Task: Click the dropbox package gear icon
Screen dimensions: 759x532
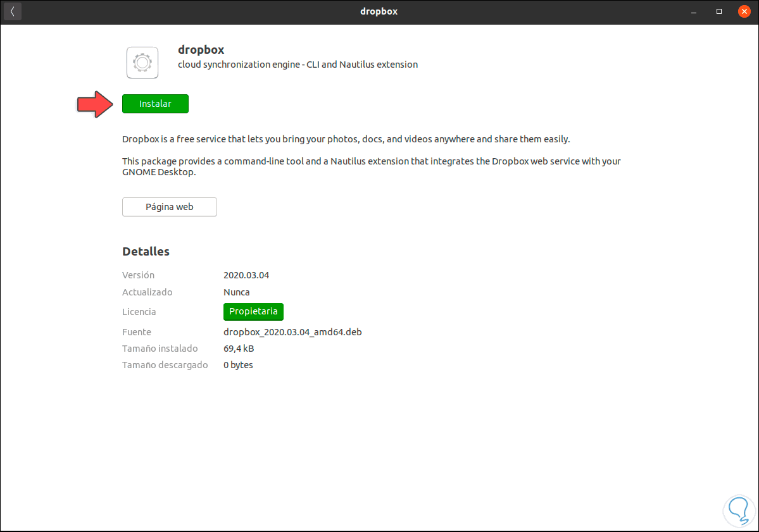Action: [142, 63]
